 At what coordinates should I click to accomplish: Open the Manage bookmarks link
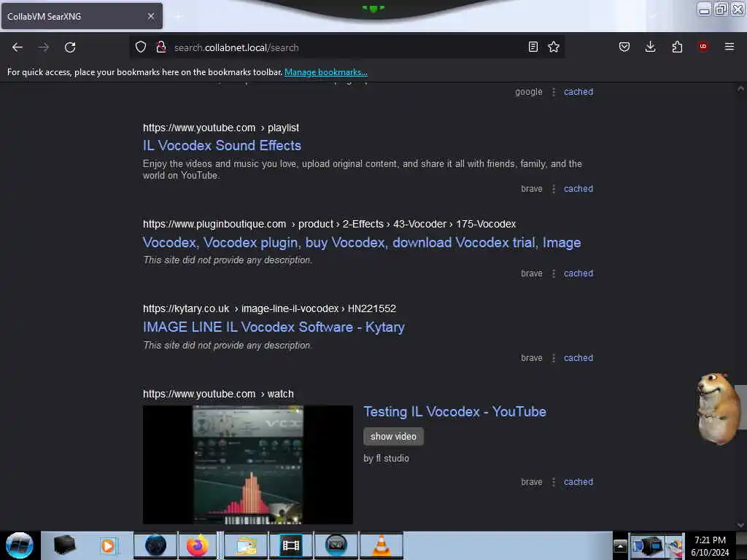(x=326, y=72)
